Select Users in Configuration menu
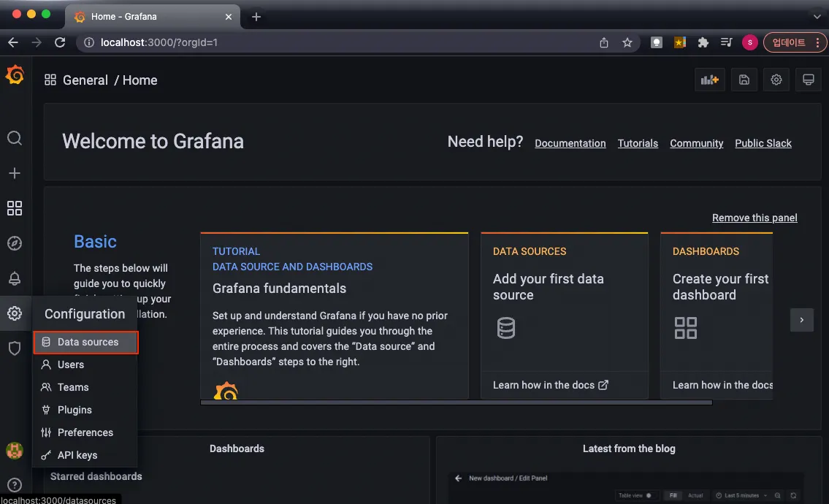Image resolution: width=829 pixels, height=504 pixels. [85, 364]
